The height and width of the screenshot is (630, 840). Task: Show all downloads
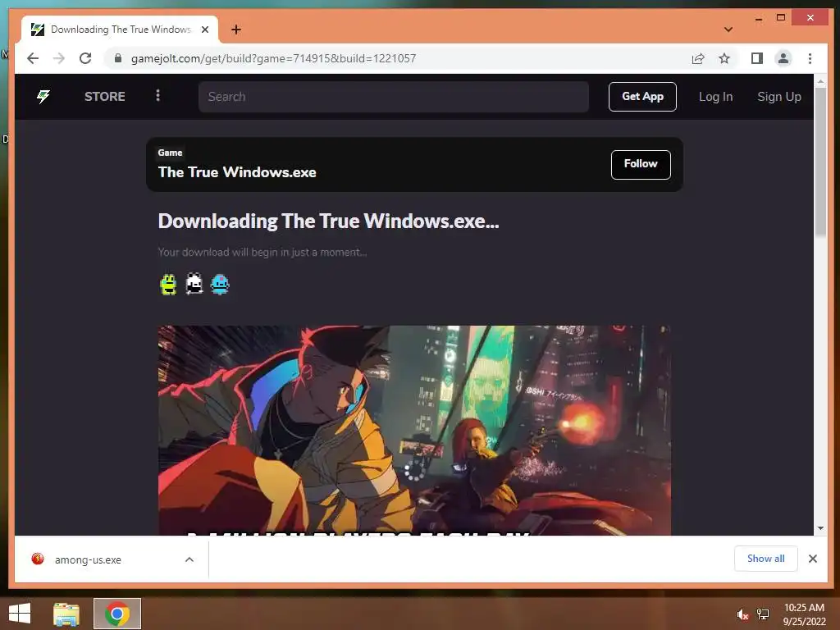coord(765,559)
